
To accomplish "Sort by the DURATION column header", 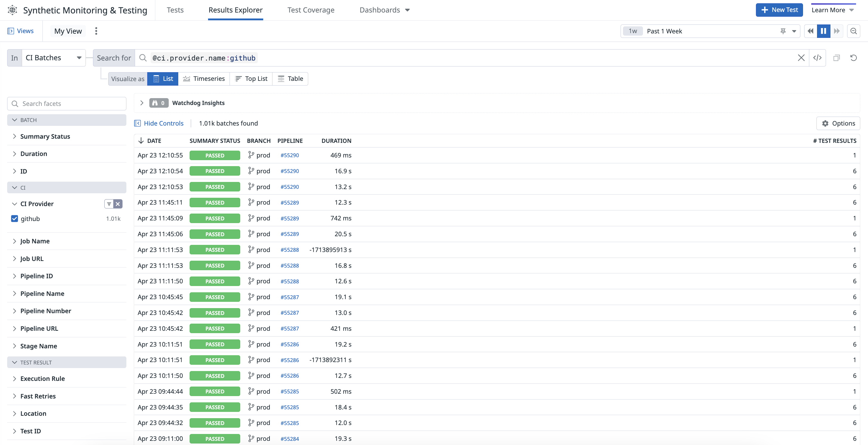I will click(x=336, y=140).
